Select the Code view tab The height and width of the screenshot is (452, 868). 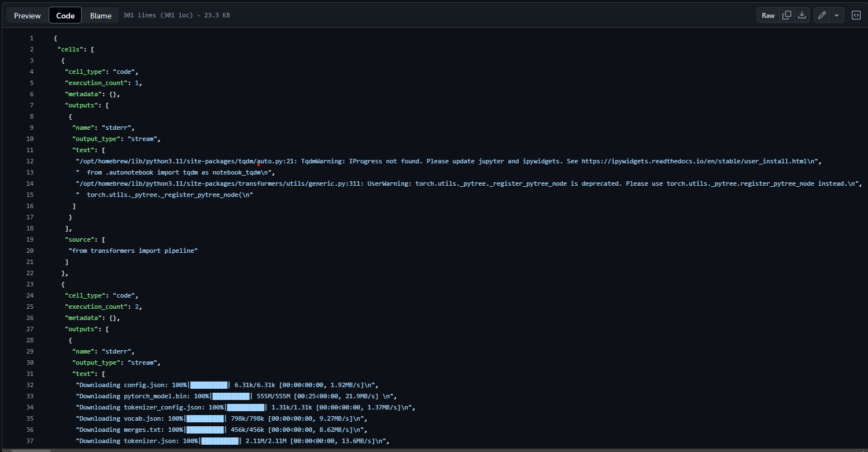click(x=65, y=16)
